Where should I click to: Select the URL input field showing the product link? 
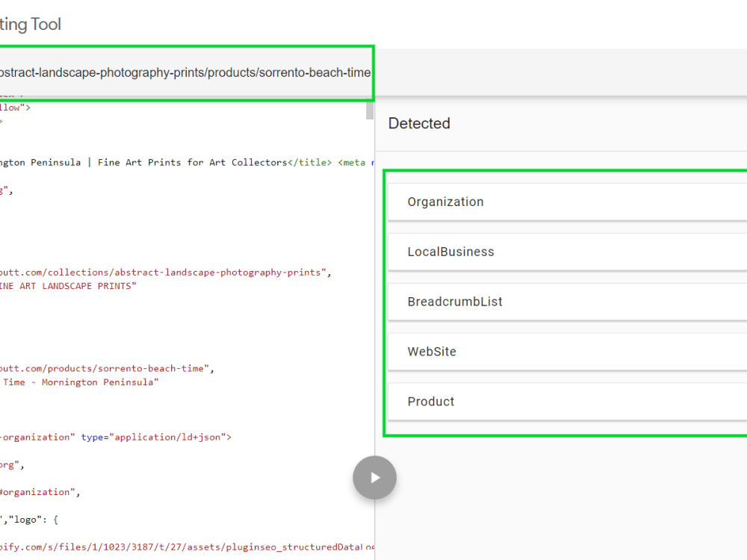(185, 72)
